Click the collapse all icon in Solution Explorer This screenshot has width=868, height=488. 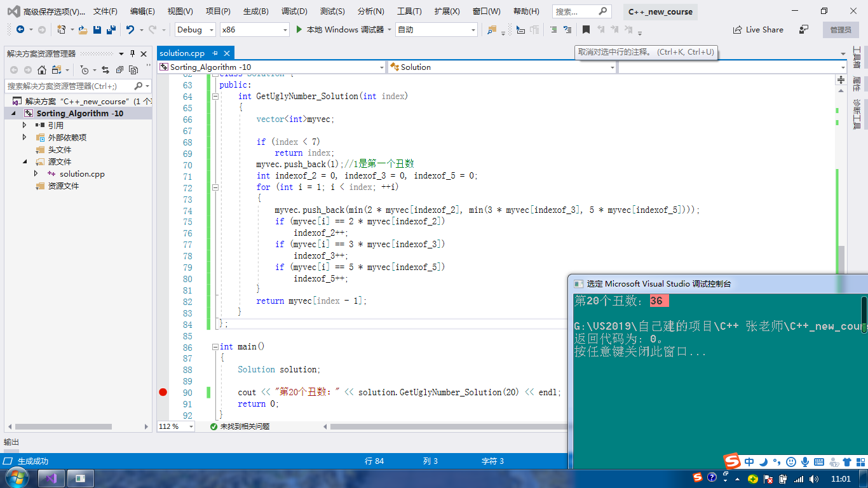point(119,70)
